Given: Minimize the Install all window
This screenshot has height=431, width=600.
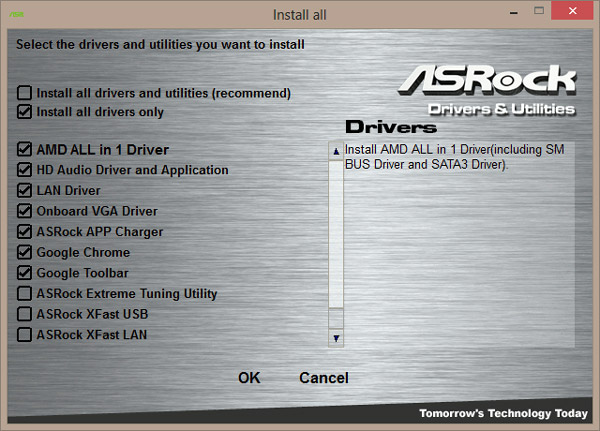Looking at the screenshot, I should click(x=514, y=13).
